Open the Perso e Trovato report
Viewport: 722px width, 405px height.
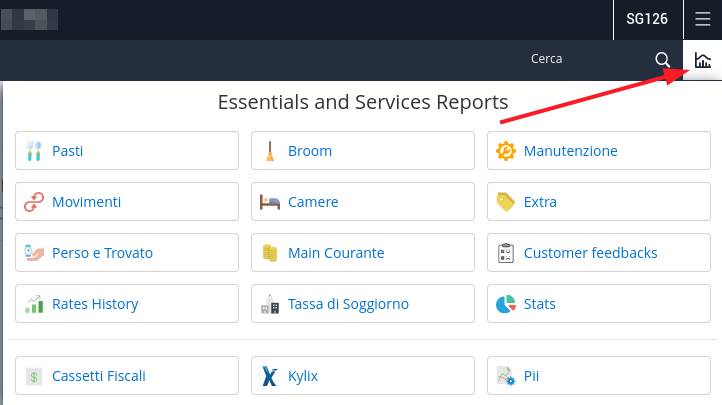point(127,253)
